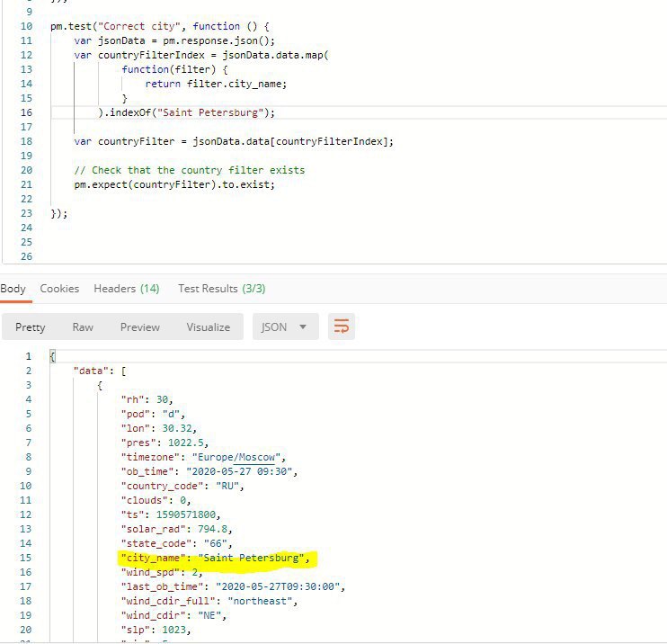Click the "ts": 1590571800 response line

(x=171, y=515)
